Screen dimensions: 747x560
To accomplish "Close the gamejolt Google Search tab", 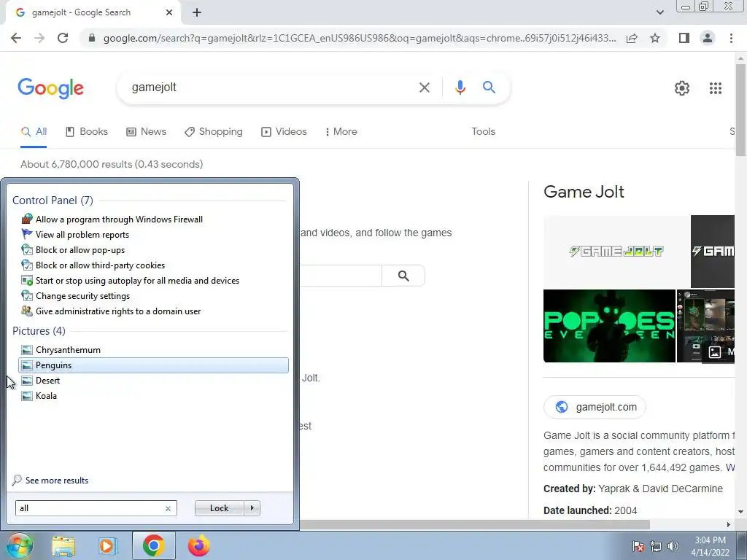I will [x=169, y=12].
